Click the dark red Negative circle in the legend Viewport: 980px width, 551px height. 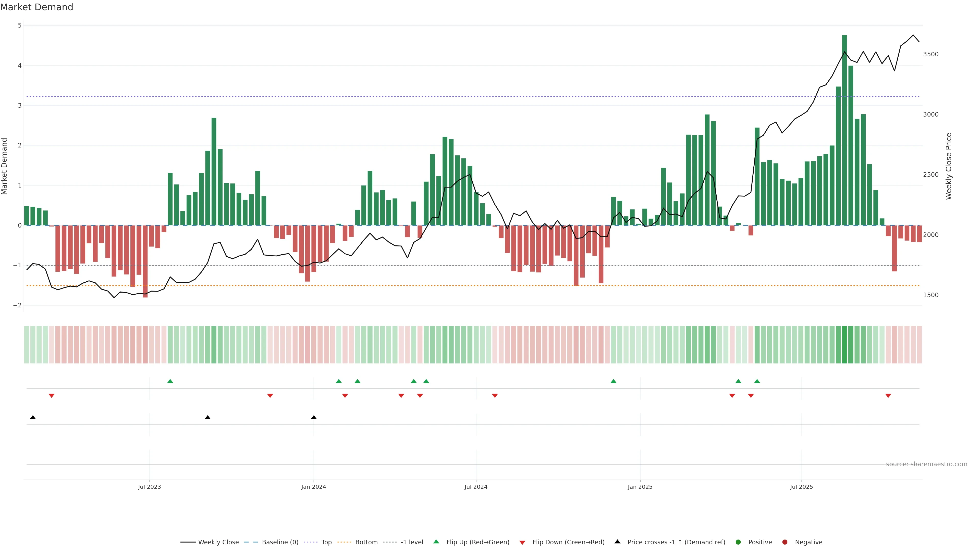[x=785, y=542]
